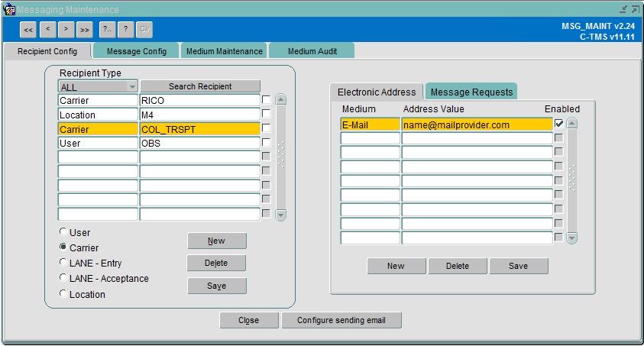Uncheck Enabled box for E-Mail address

558,123
